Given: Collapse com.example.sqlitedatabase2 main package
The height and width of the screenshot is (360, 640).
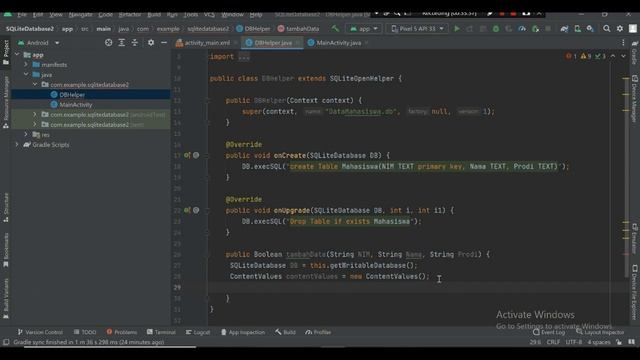Looking at the screenshot, I should 35,84.
